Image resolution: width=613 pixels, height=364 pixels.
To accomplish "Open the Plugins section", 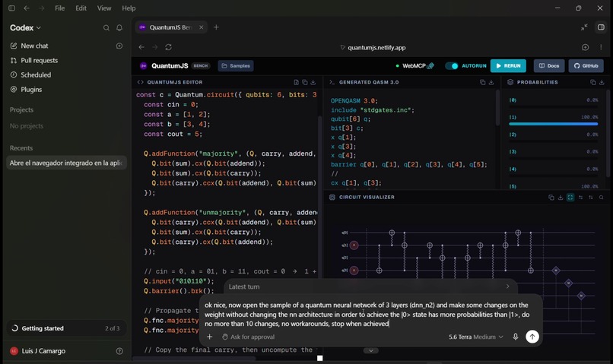I will pos(31,90).
